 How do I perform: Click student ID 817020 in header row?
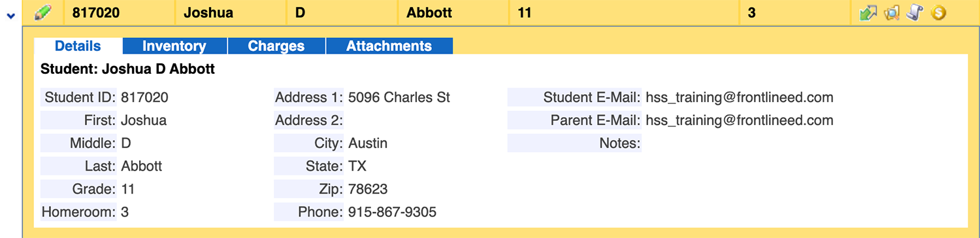96,12
